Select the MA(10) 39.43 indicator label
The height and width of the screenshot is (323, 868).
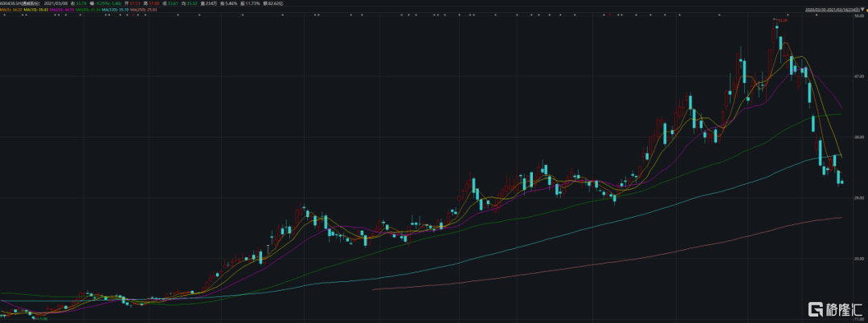(x=36, y=10)
